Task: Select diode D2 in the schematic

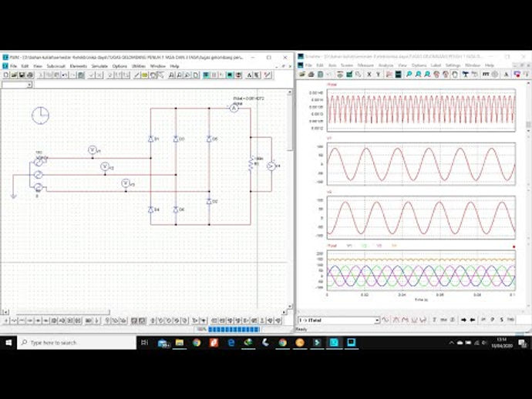Action: tap(209, 201)
